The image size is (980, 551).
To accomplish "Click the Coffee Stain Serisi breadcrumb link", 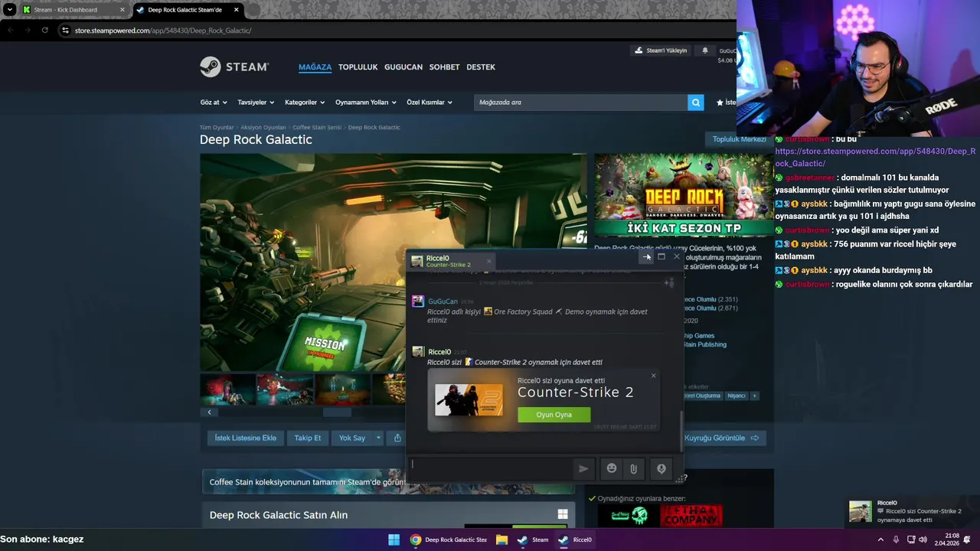I will 317,127.
